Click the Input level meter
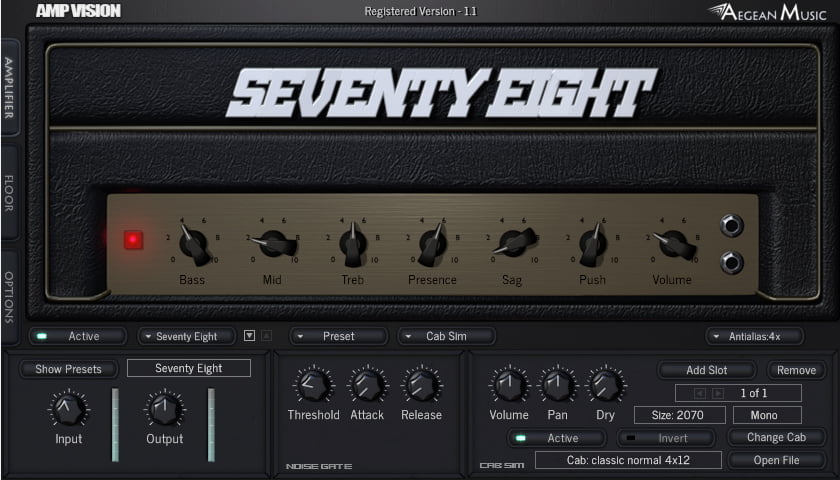Viewport: 840px width, 480px height. coord(115,425)
